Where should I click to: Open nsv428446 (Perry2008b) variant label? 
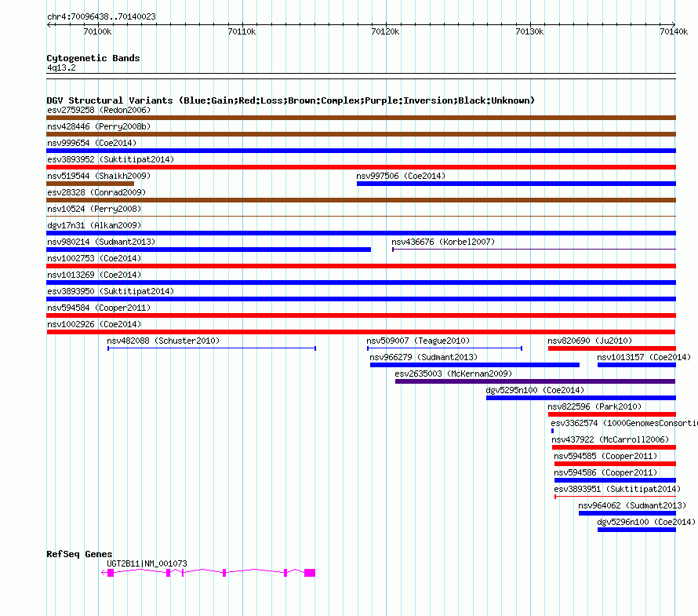click(99, 126)
